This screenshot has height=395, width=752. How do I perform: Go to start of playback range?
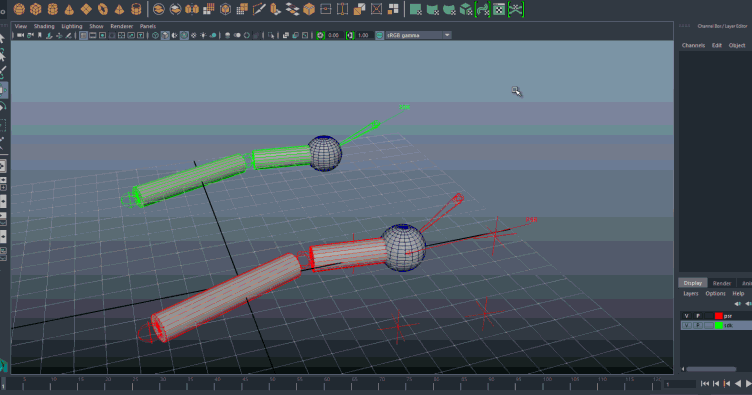[705, 383]
